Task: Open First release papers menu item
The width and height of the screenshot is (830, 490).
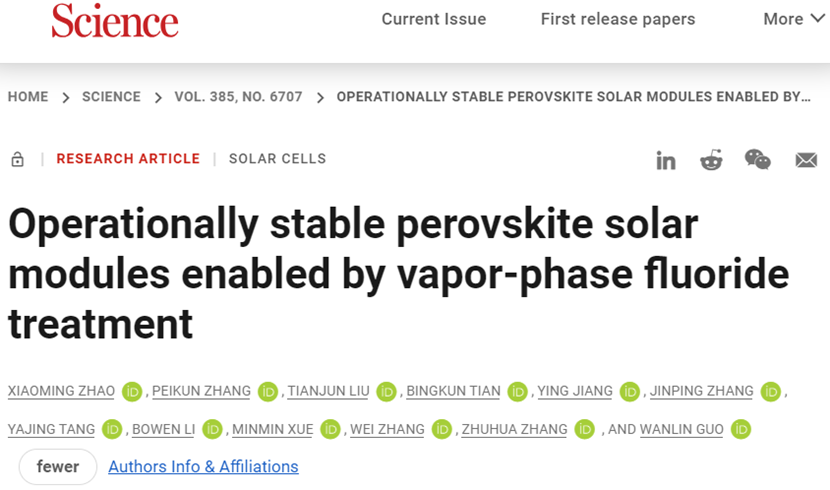Action: 618,19
